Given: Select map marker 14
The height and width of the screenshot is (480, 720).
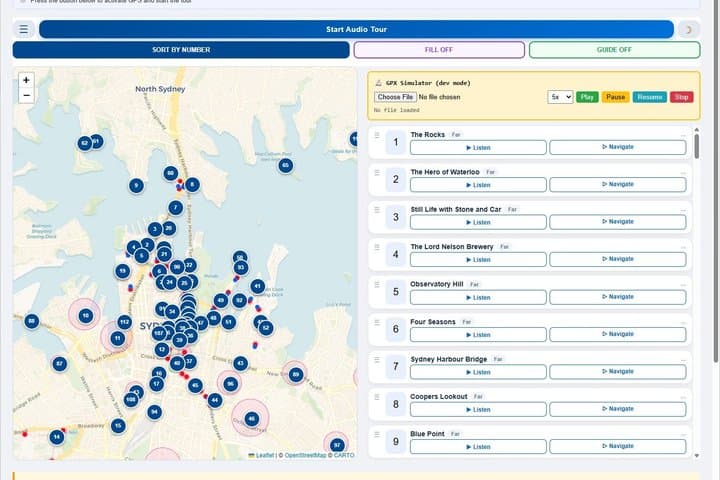Looking at the screenshot, I should coord(56,437).
